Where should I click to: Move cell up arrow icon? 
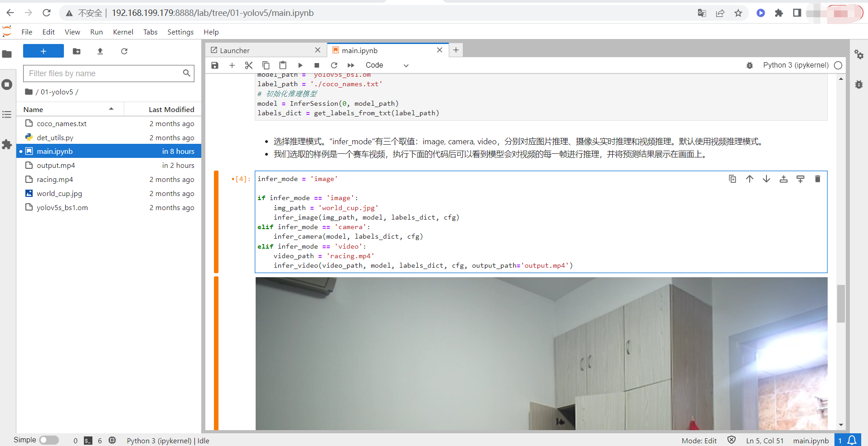click(750, 179)
